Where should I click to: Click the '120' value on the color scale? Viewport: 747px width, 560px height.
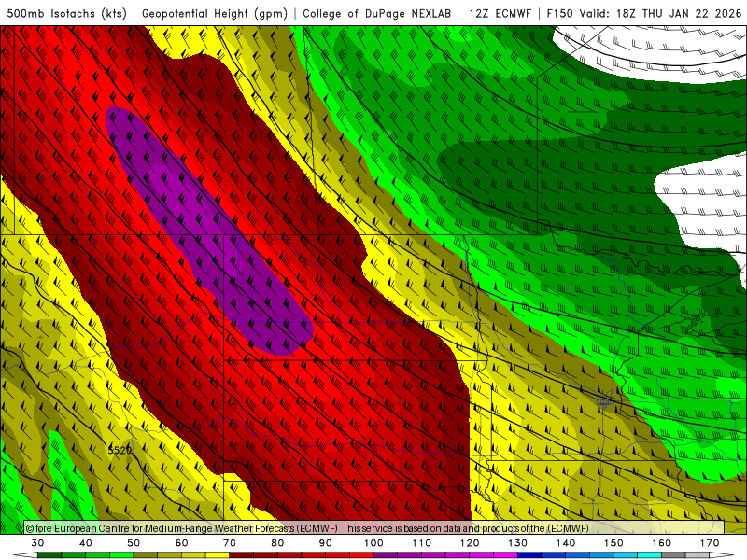470,543
